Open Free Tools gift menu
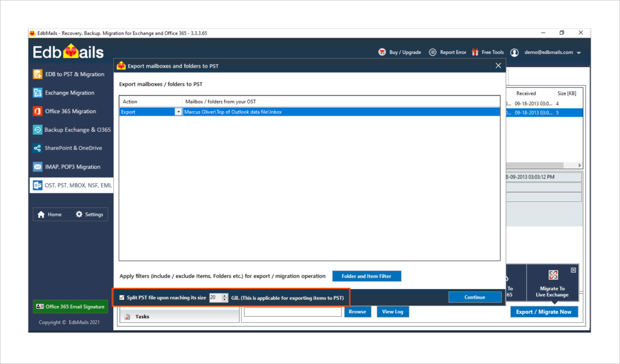This screenshot has height=364, width=620. click(x=487, y=52)
